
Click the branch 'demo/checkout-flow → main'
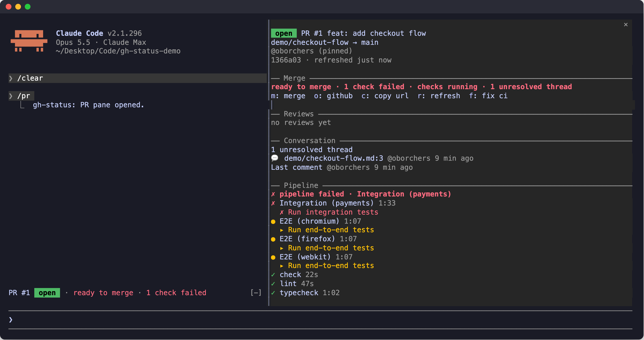(x=324, y=42)
